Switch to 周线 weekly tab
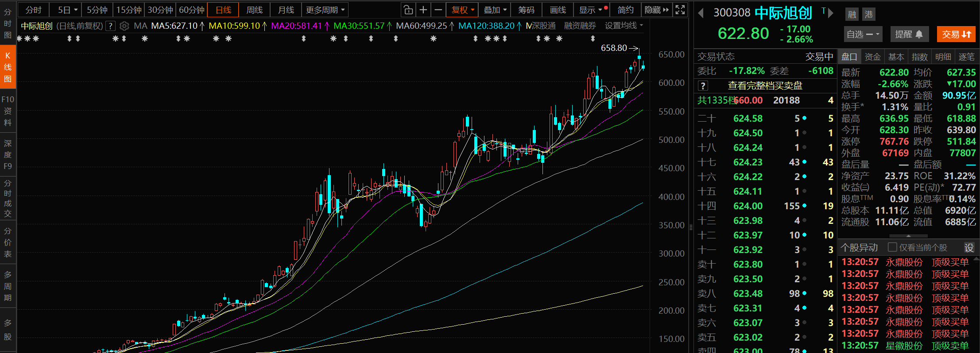The image size is (980, 353). (x=254, y=10)
